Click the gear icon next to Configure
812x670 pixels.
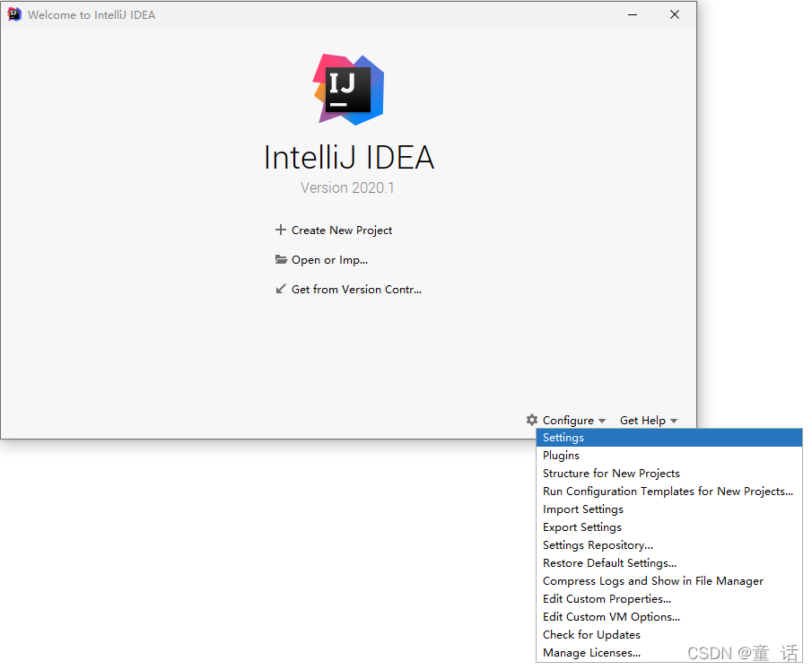pyautogui.click(x=532, y=420)
